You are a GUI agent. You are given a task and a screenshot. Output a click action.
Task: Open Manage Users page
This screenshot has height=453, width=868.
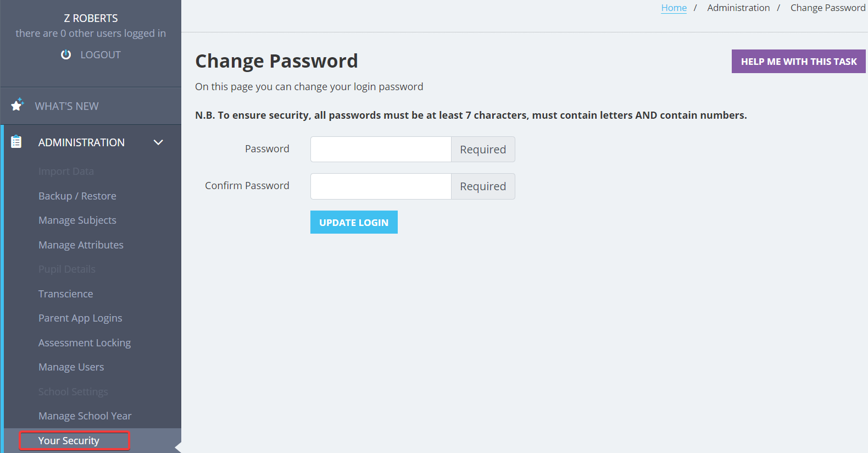pyautogui.click(x=71, y=367)
